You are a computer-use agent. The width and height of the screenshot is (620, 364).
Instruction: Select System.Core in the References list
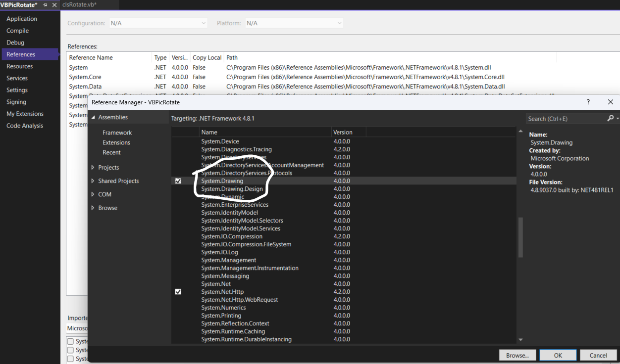click(85, 77)
